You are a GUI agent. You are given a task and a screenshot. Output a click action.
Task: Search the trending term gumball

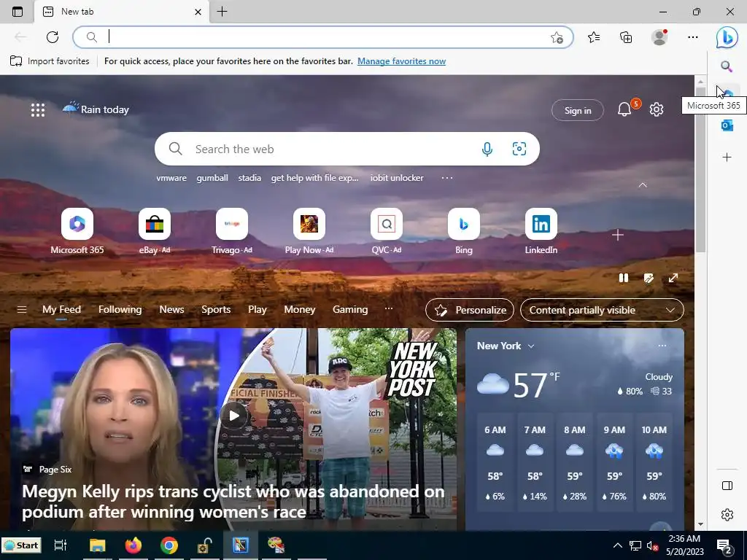pos(212,178)
